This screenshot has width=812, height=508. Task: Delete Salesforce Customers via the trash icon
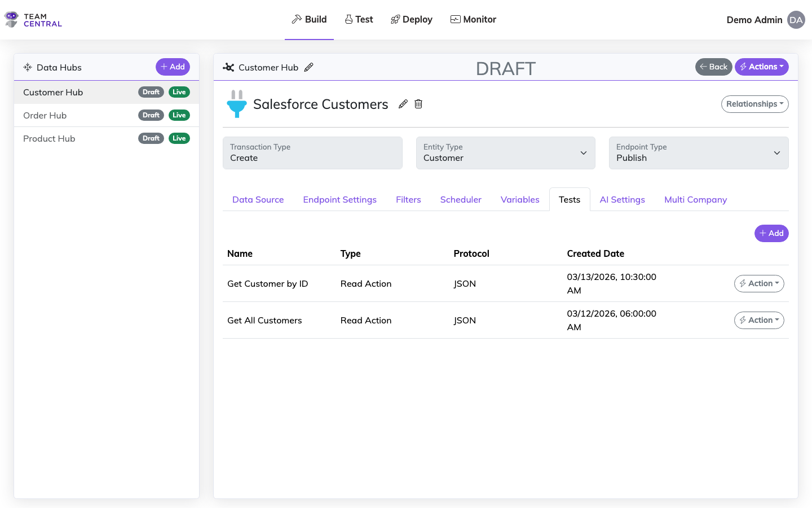(x=418, y=104)
